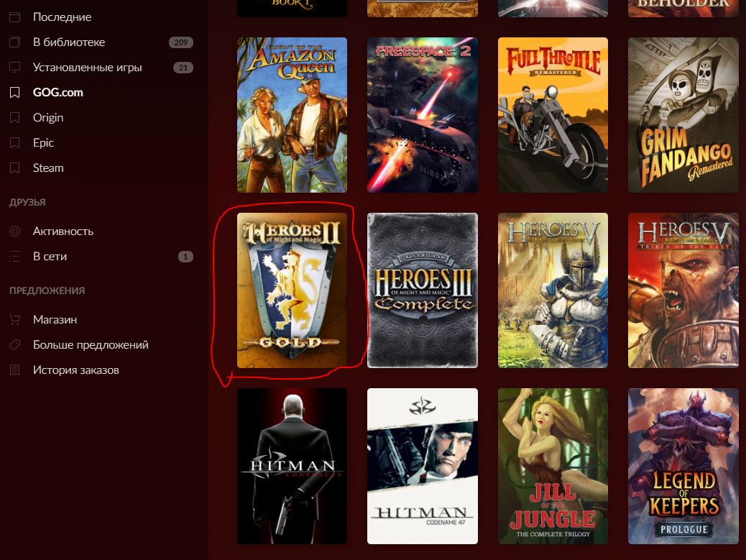Click the receipt icon beside История заказов
The width and height of the screenshot is (746, 560).
15,370
